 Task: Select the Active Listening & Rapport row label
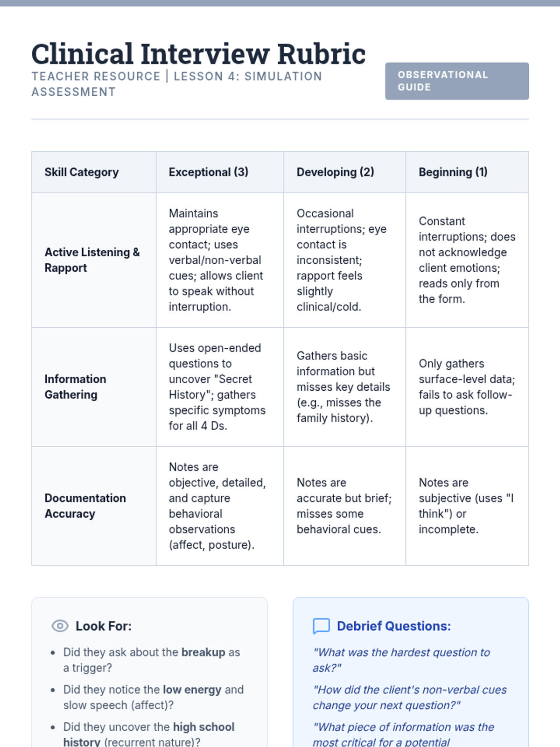92,260
